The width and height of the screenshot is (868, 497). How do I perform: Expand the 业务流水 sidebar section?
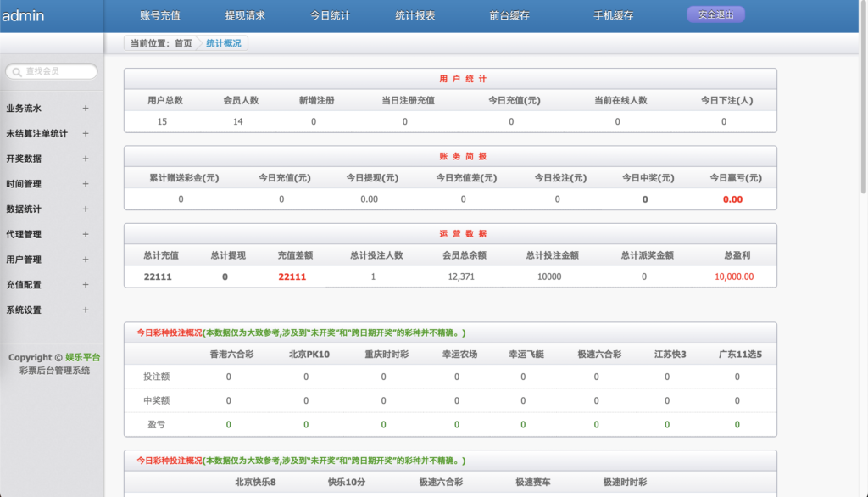85,109
